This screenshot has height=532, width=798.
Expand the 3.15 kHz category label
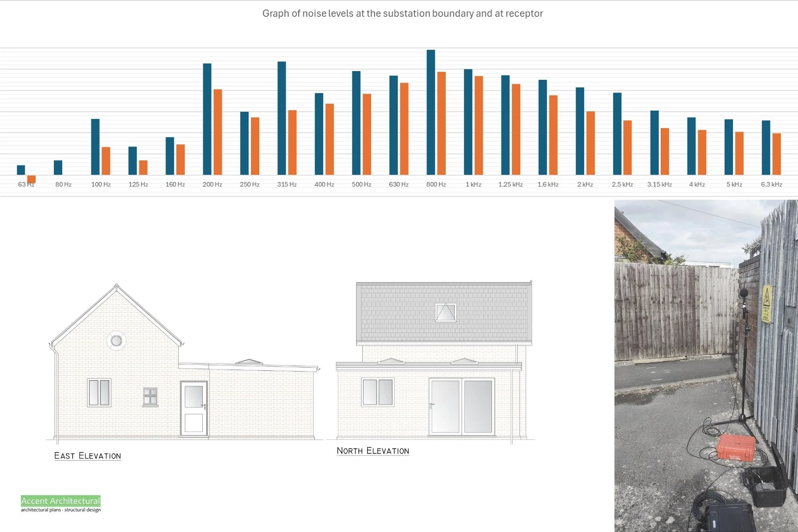[x=659, y=184]
